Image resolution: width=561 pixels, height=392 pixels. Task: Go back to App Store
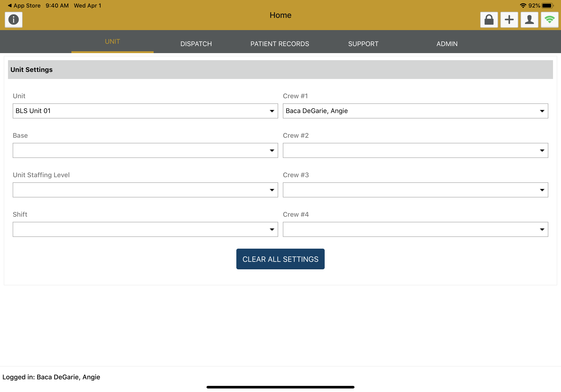[x=24, y=5]
